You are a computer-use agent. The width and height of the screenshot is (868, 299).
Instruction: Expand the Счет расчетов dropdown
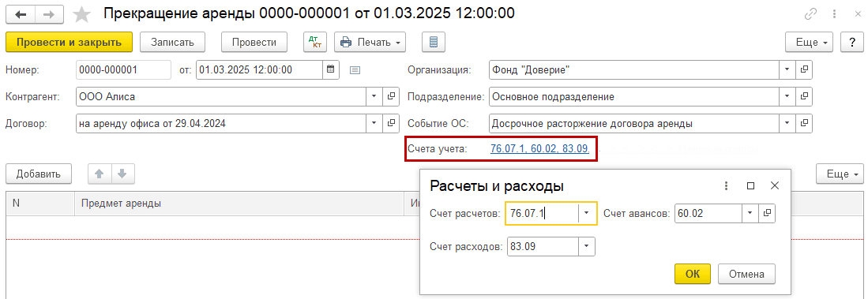[x=587, y=213]
